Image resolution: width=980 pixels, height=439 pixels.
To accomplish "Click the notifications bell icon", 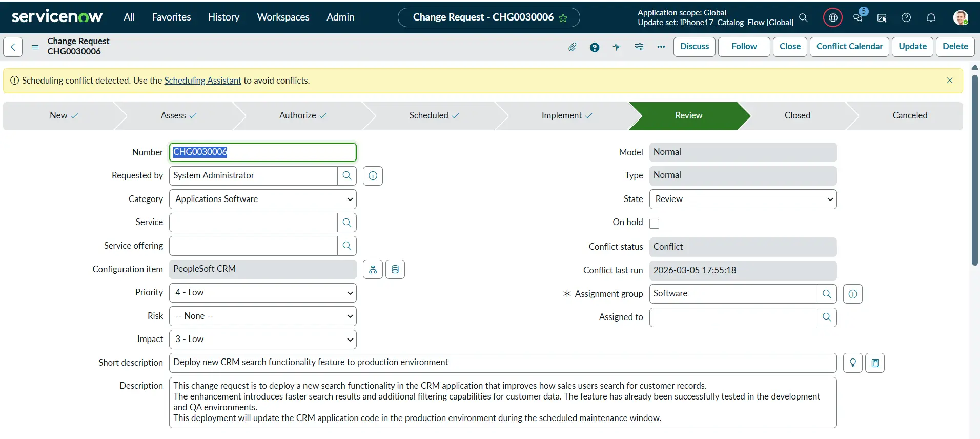I will coord(931,17).
